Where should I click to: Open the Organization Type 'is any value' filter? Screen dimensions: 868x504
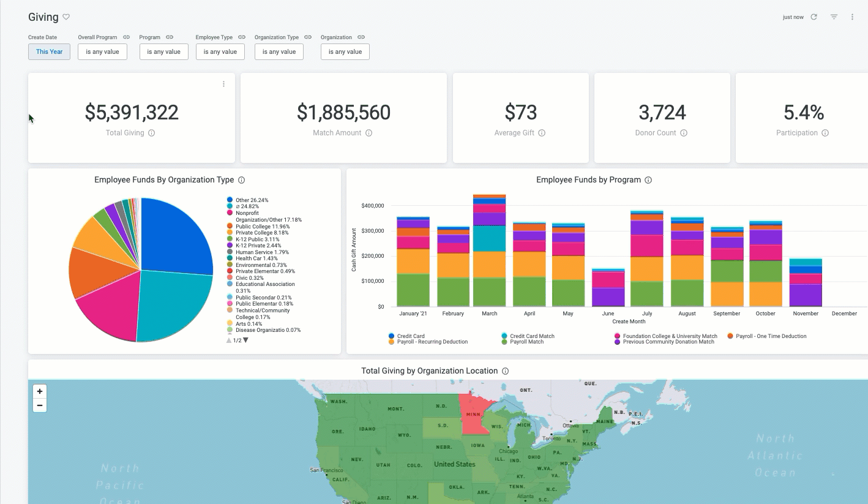coord(279,51)
